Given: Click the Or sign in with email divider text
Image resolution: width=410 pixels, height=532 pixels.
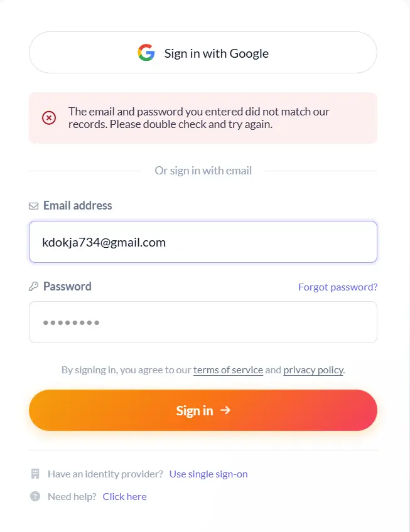Looking at the screenshot, I should (x=203, y=171).
